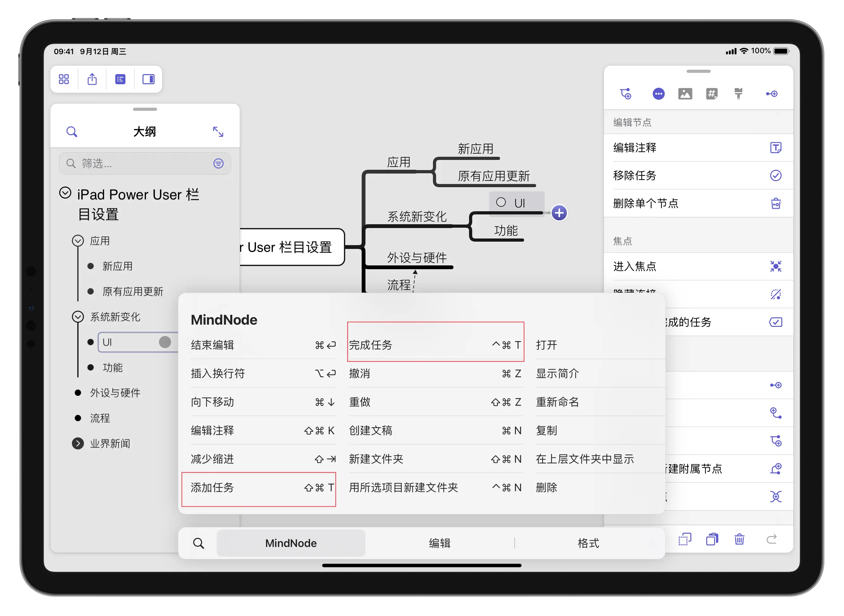
Task: Toggle the right sidebar inspector icon
Action: click(148, 79)
